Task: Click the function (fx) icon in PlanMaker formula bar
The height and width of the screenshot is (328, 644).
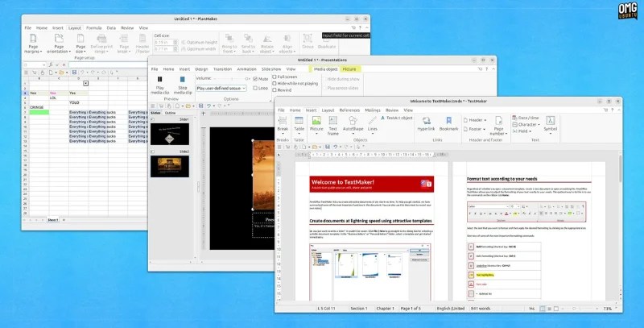Action: point(51,65)
